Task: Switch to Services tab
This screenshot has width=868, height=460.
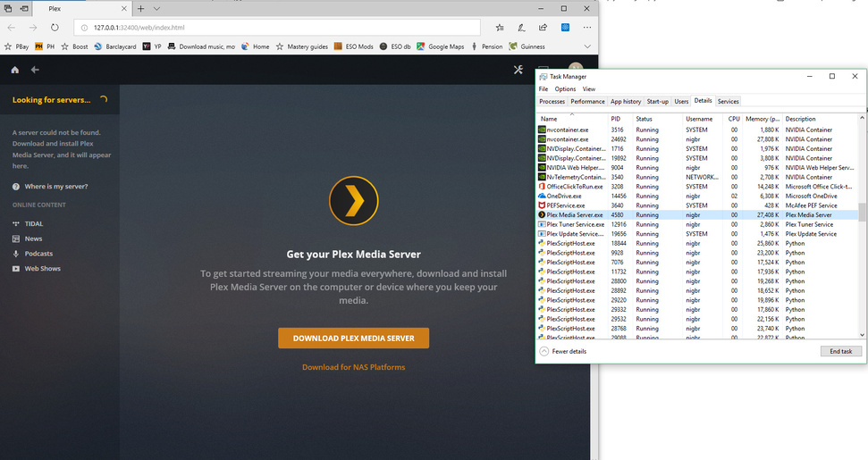Action: pos(728,101)
